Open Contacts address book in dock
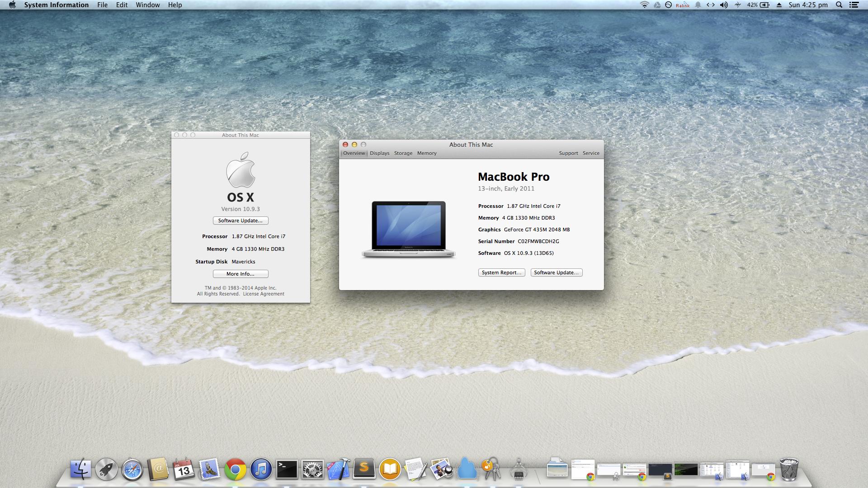This screenshot has height=488, width=868. (158, 469)
